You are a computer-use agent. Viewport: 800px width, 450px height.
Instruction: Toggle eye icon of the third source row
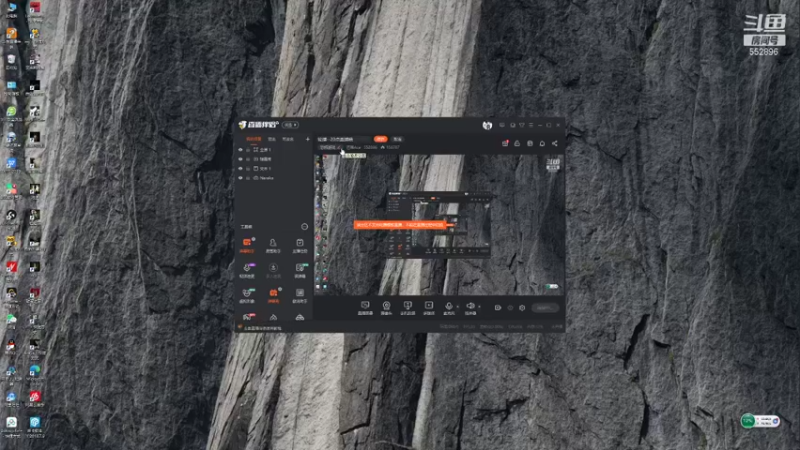pyautogui.click(x=240, y=168)
